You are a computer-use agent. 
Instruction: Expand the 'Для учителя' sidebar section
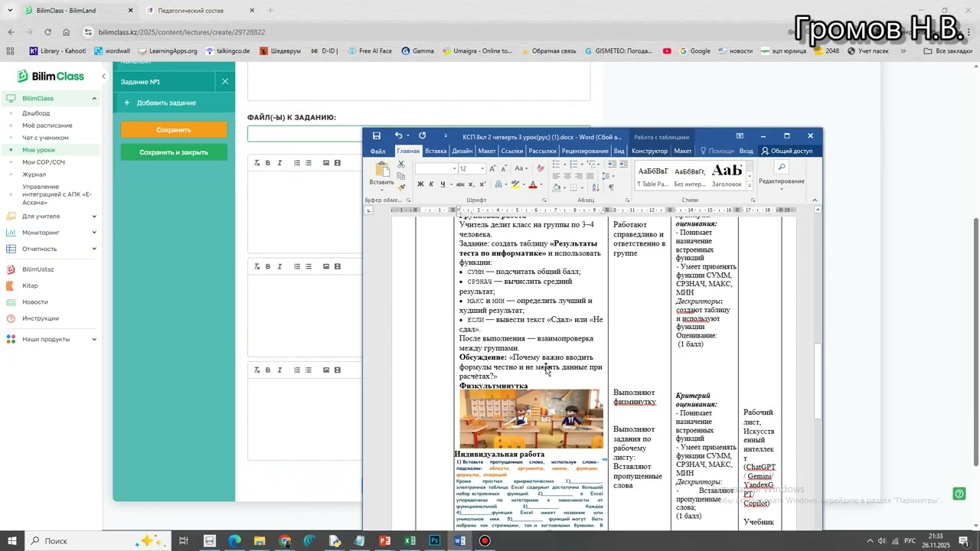click(94, 217)
